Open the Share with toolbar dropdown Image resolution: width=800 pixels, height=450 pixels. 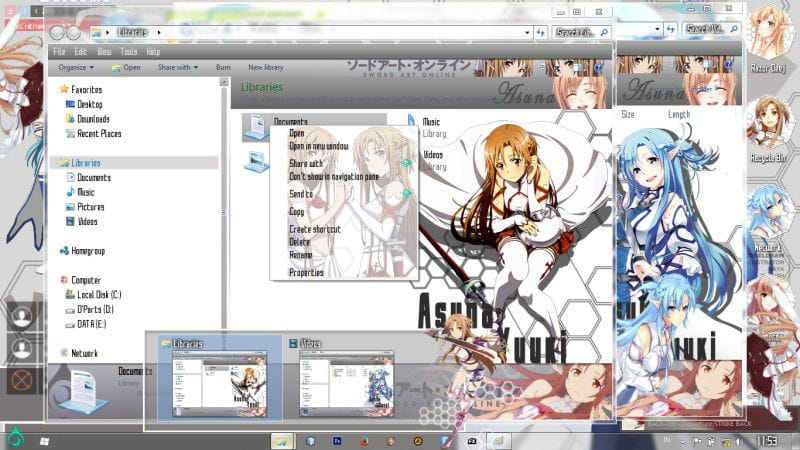(x=178, y=67)
